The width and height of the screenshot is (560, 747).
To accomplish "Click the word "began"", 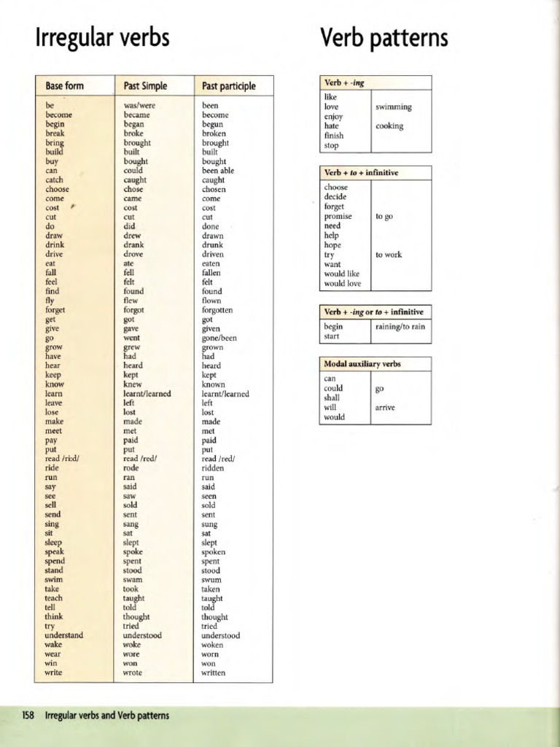I will pyautogui.click(x=134, y=124).
